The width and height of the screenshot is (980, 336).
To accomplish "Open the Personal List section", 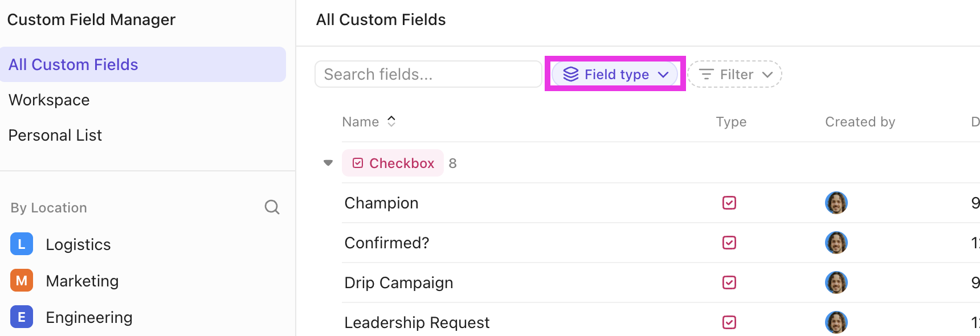I will click(55, 135).
